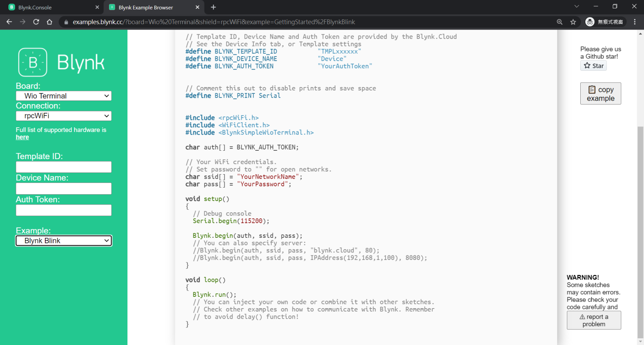
Task: Click the 'YourAuthToken' string in code
Action: point(345,66)
